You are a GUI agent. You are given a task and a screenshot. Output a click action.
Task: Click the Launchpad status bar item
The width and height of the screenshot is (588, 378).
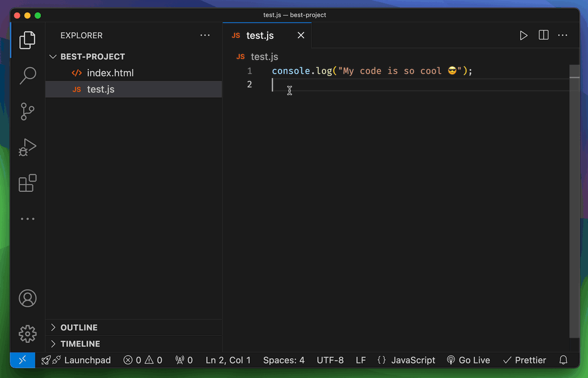click(x=76, y=360)
